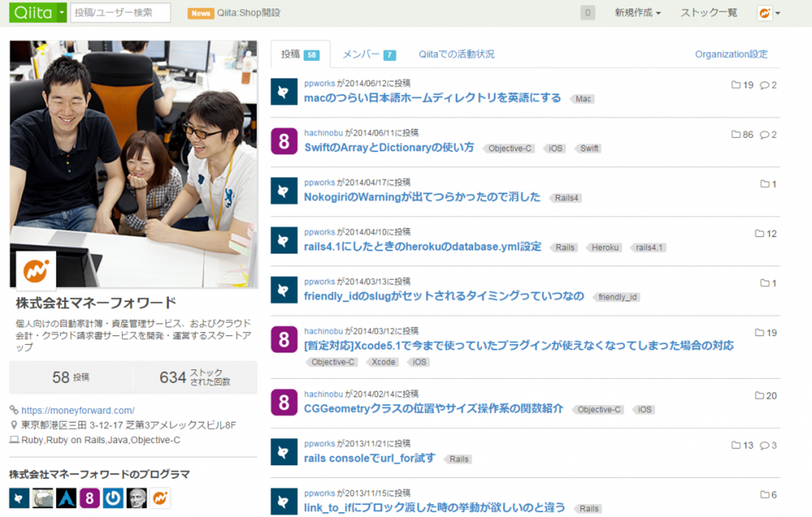Open the statue bust member avatar
Image resolution: width=812 pixels, height=517 pixels.
[136, 498]
